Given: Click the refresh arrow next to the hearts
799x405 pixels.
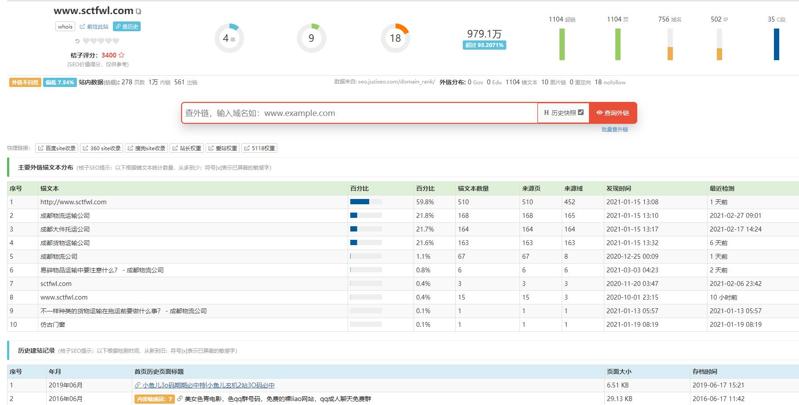Looking at the screenshot, I should pyautogui.click(x=78, y=42).
